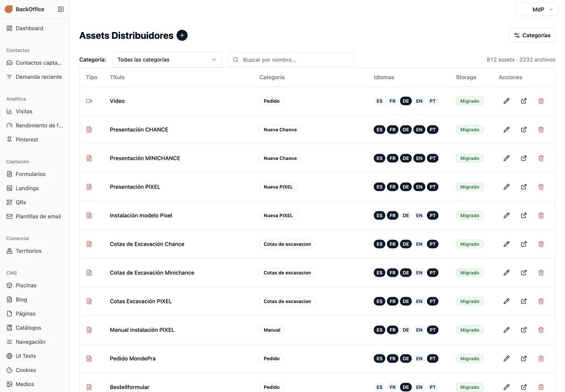Open Bestellformular external link icon

coord(524,387)
